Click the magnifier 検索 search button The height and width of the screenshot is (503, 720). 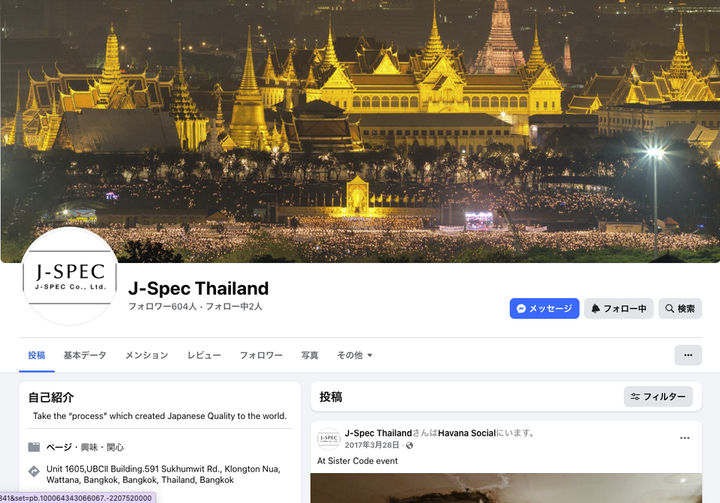pyautogui.click(x=680, y=309)
